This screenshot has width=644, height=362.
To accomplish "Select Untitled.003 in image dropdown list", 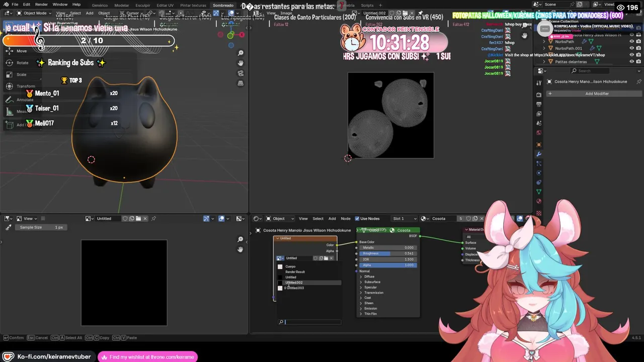I will [309, 288].
